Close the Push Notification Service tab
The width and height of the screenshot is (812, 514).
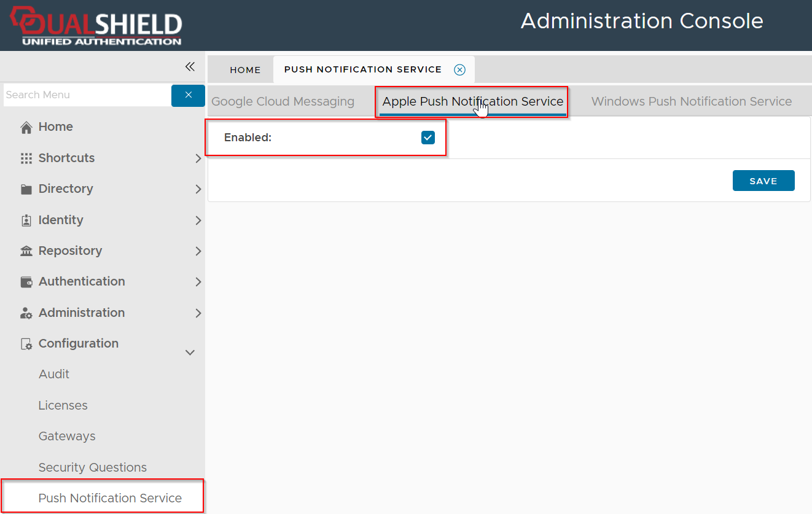click(x=459, y=70)
